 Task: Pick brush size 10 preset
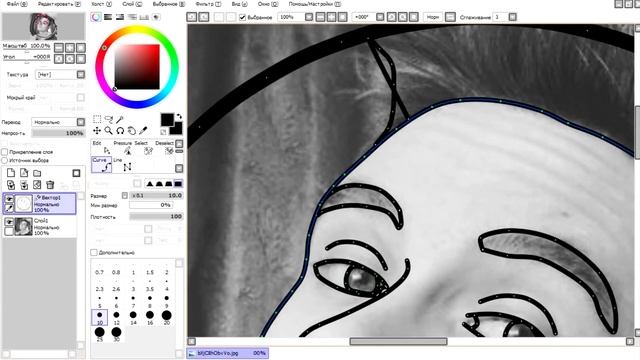pyautogui.click(x=100, y=317)
